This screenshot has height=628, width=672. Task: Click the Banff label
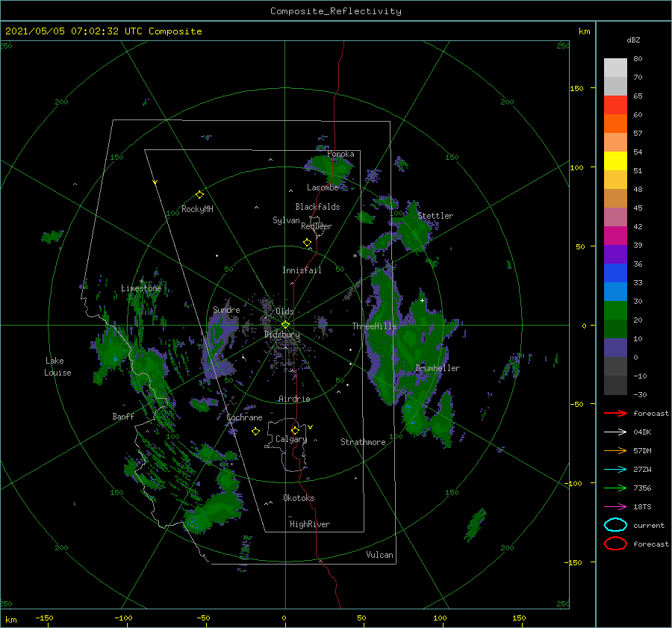(123, 416)
